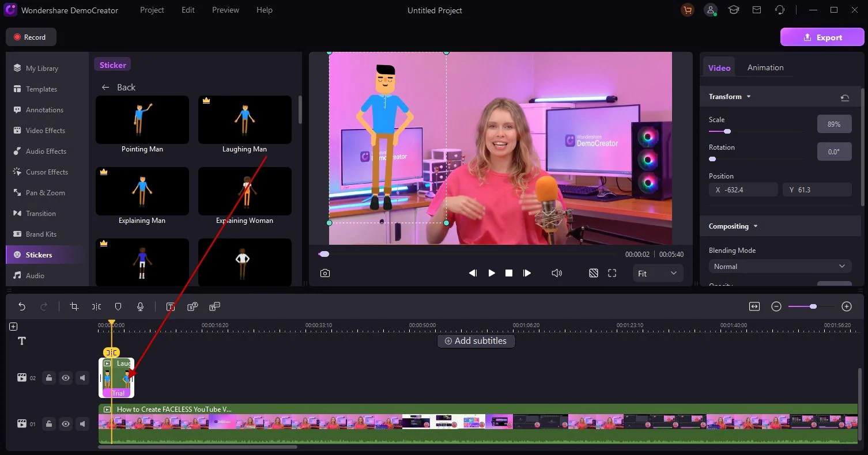Click the voiceover microphone icon
This screenshot has height=455, width=868.
(140, 306)
